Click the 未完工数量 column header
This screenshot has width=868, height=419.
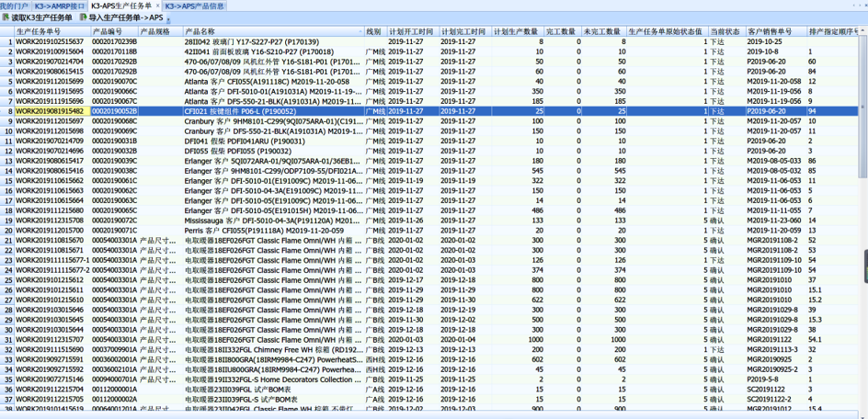(x=601, y=31)
